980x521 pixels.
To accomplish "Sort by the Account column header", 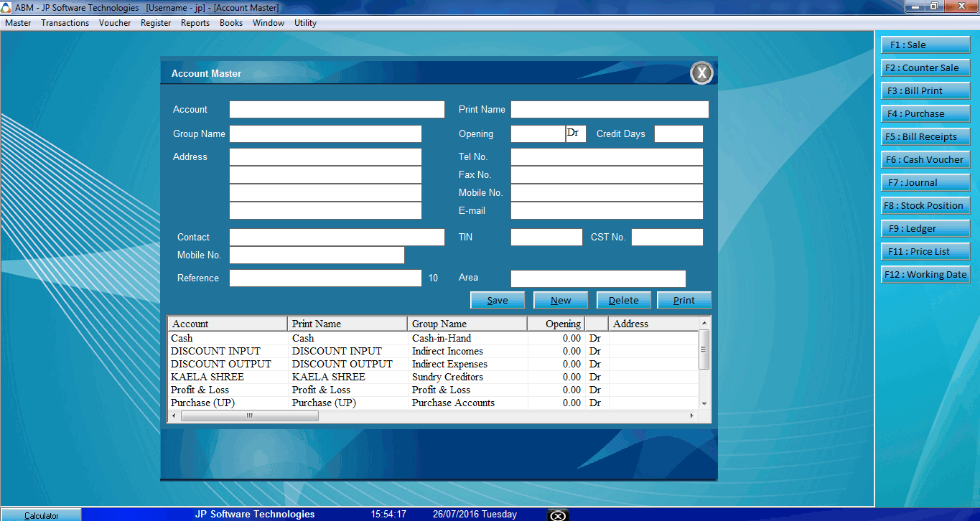I will 228,324.
